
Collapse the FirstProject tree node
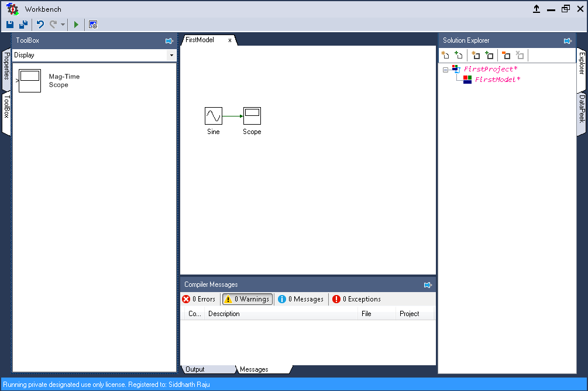coord(445,70)
